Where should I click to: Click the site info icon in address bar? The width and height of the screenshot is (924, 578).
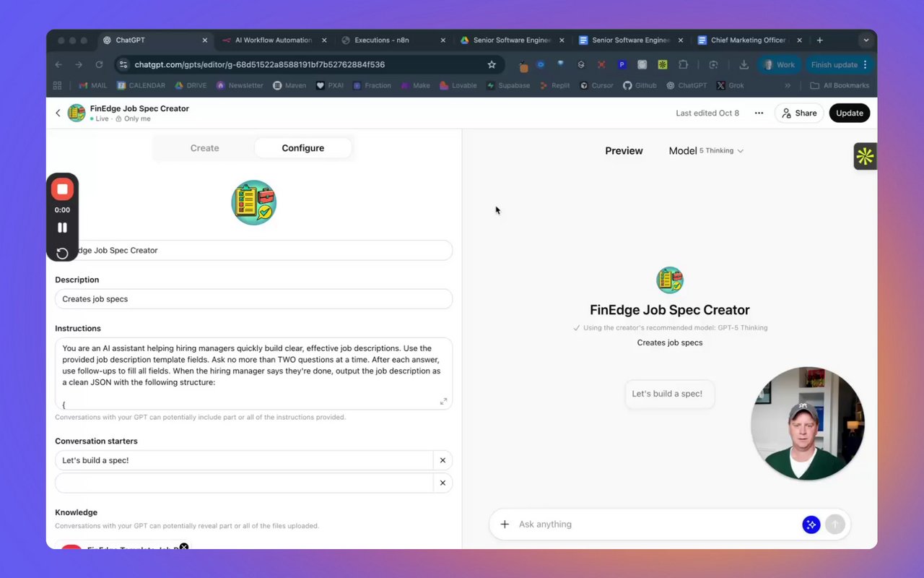pos(123,65)
